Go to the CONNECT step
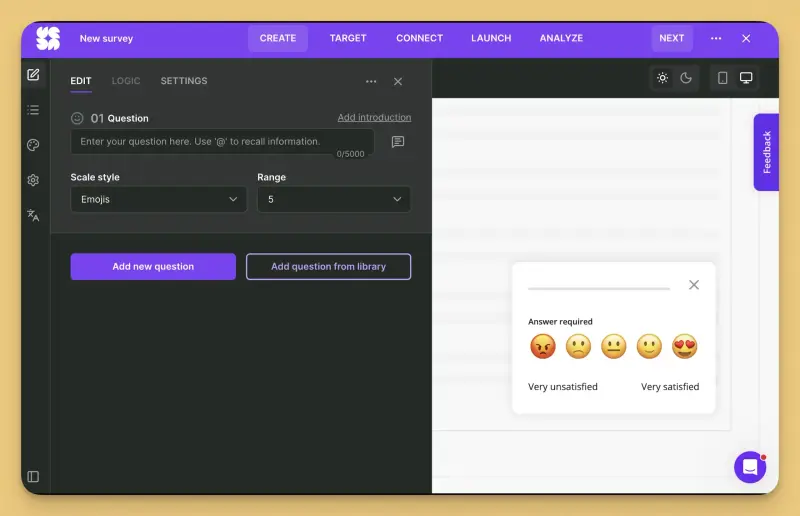 point(419,38)
